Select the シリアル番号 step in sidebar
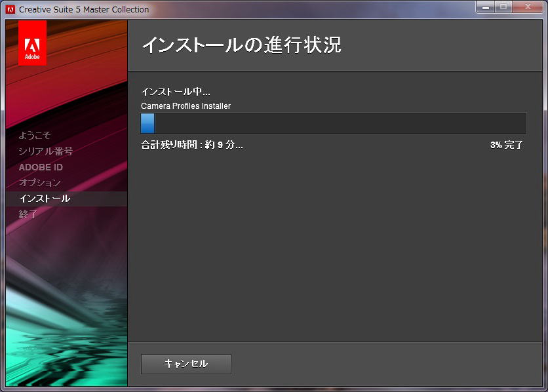 (46, 151)
